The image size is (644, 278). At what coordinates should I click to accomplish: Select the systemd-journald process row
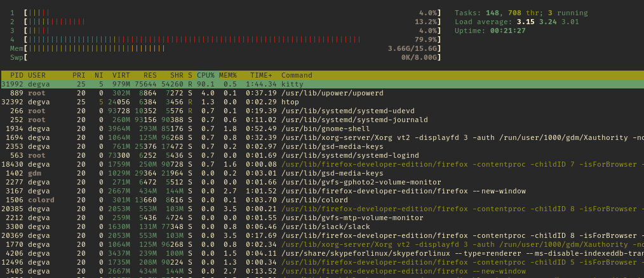pos(322,120)
